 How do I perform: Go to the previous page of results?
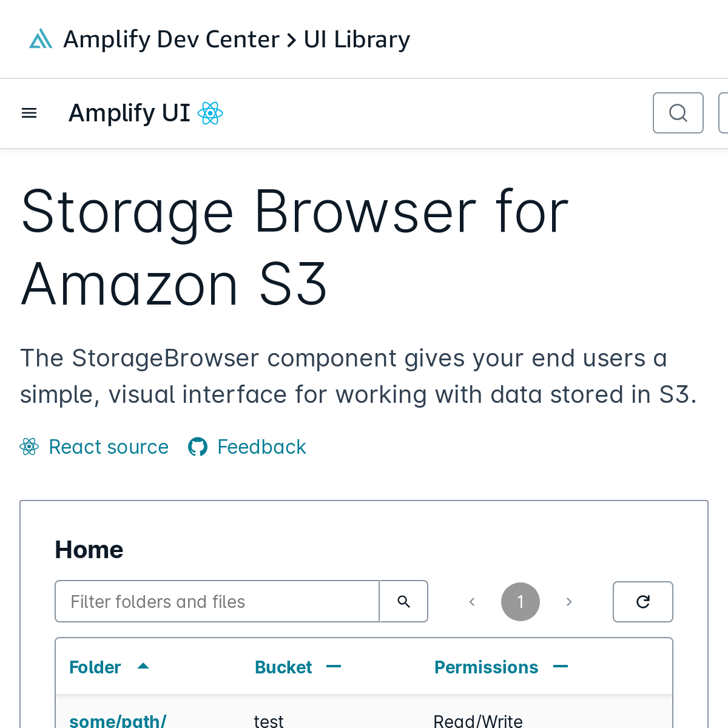pos(472,601)
